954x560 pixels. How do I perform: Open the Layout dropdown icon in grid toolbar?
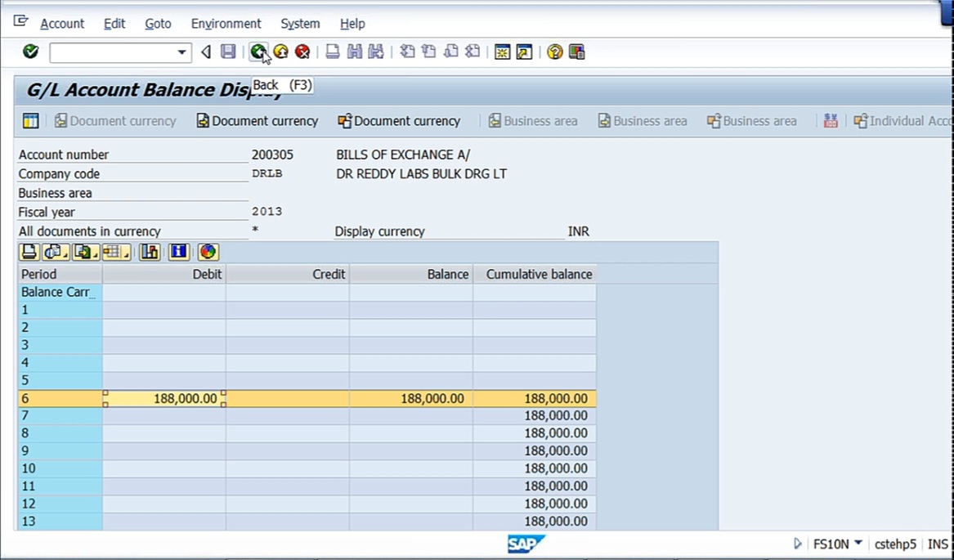point(116,252)
